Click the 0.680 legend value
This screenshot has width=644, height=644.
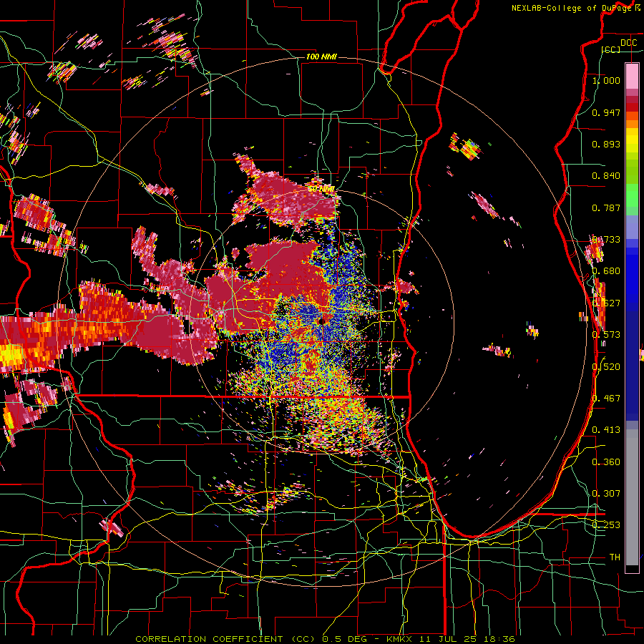click(606, 271)
